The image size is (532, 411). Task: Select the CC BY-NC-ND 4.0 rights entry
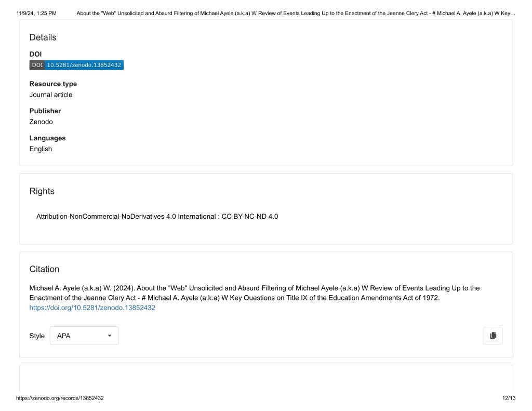157,217
